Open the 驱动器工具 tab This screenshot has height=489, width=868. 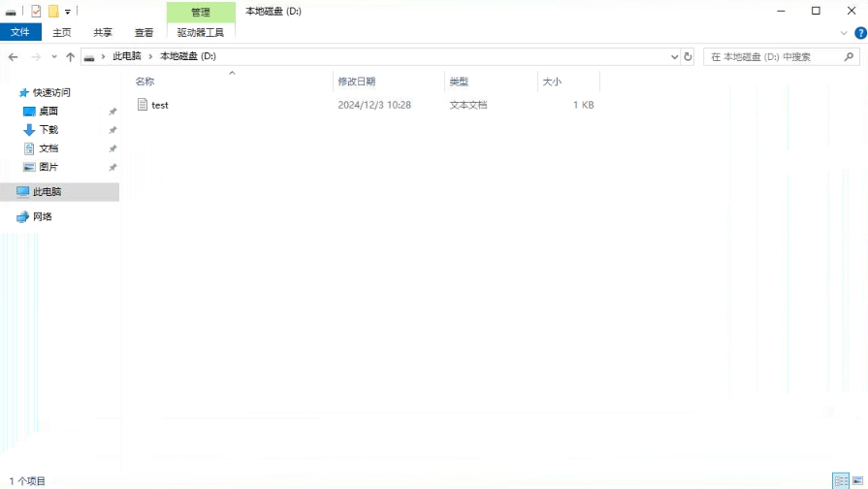[201, 32]
